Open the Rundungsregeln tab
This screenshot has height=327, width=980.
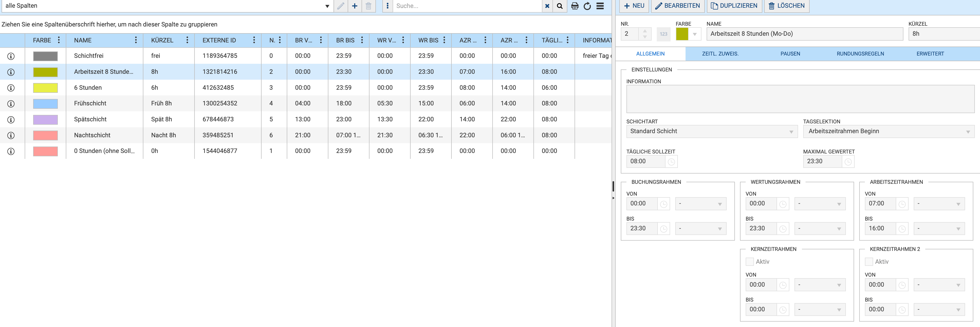pos(860,54)
